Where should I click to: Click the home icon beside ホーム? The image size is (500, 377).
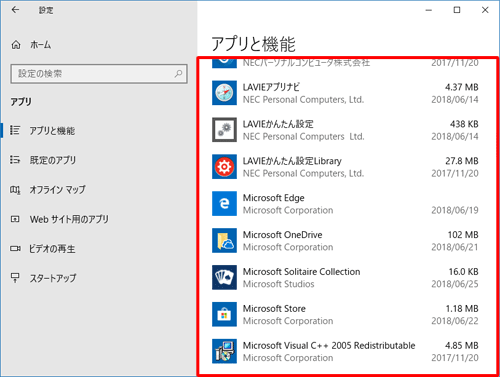[x=16, y=45]
